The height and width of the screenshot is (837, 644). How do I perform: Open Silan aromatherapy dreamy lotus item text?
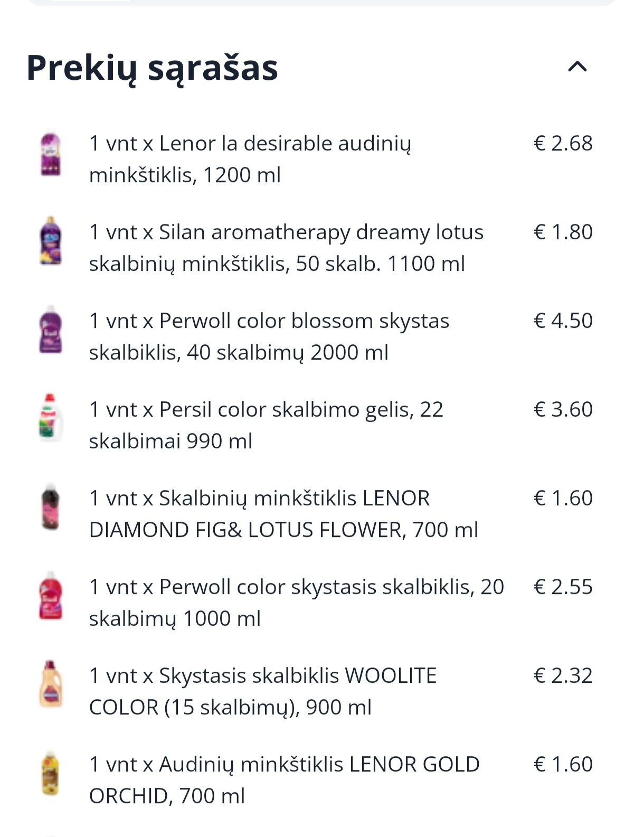(x=286, y=248)
